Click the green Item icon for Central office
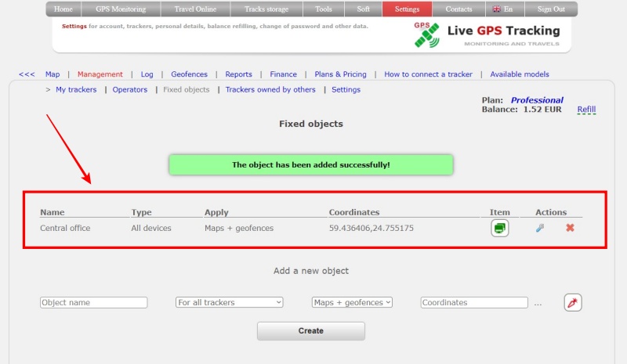This screenshot has width=627, height=364. pyautogui.click(x=500, y=229)
